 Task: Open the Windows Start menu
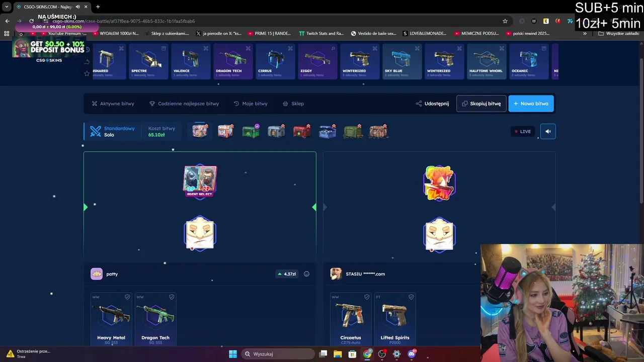(x=233, y=354)
